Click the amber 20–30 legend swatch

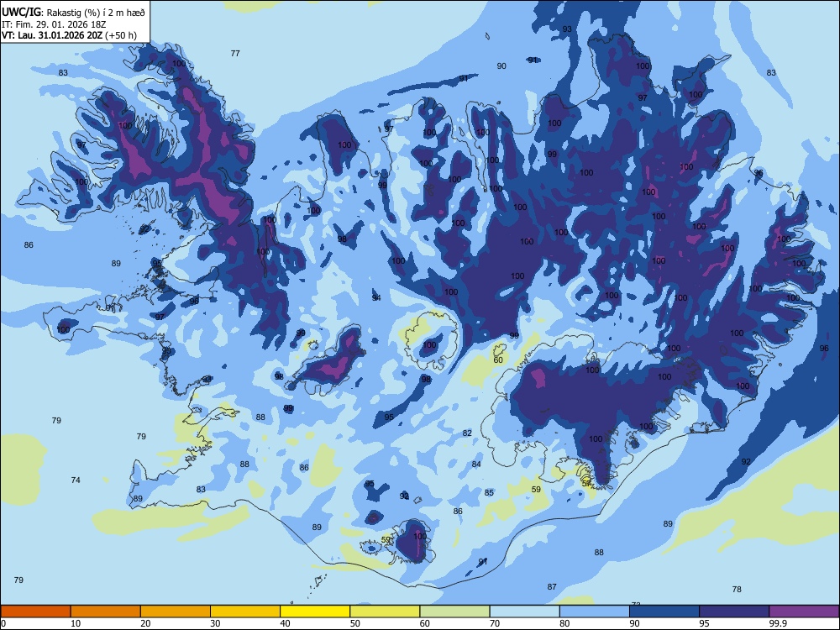tap(176, 612)
